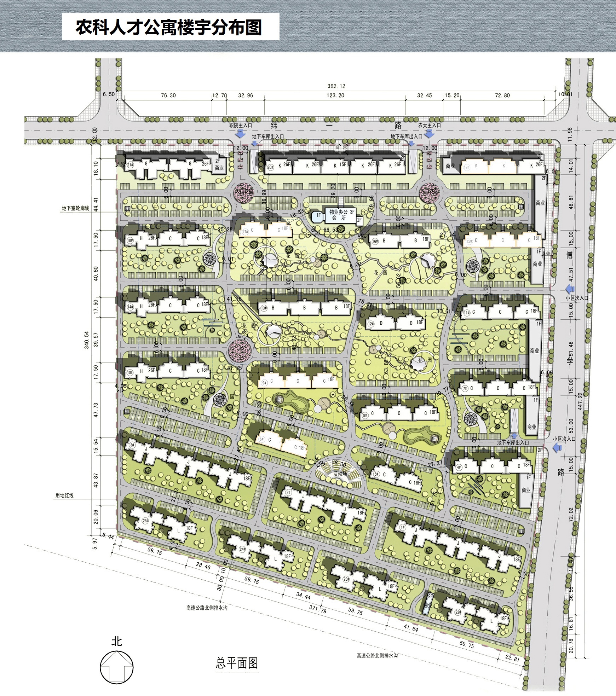Screen dimensions: 616x696
Task: Select the 12# building number marker
Action: pos(371,324)
